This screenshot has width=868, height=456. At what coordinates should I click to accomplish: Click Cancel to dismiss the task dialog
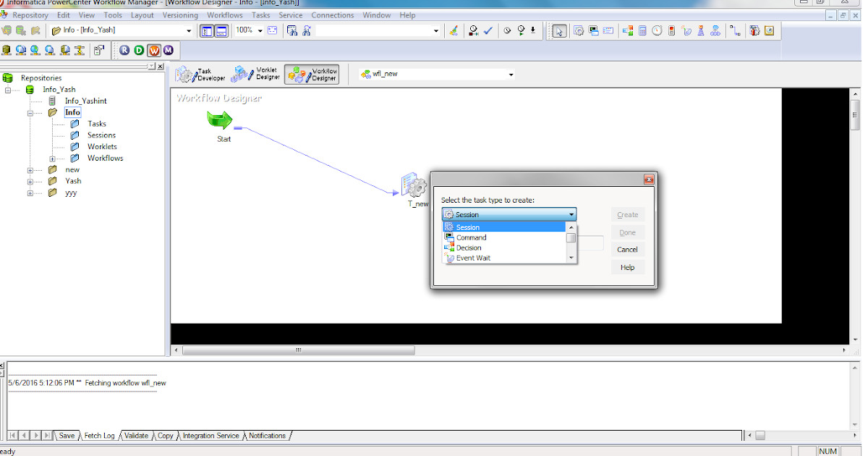click(x=627, y=249)
